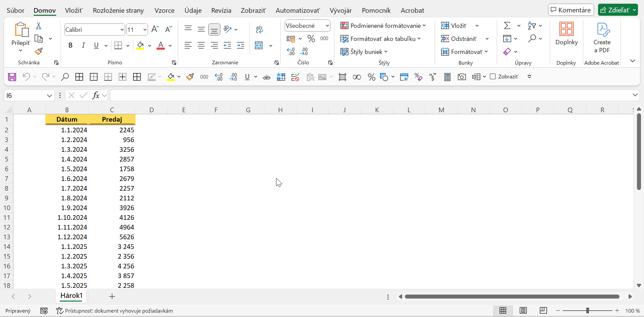Toggle the Zobraziť checkbox on the toolbar
Image resolution: width=644 pixels, height=317 pixels.
pyautogui.click(x=493, y=76)
